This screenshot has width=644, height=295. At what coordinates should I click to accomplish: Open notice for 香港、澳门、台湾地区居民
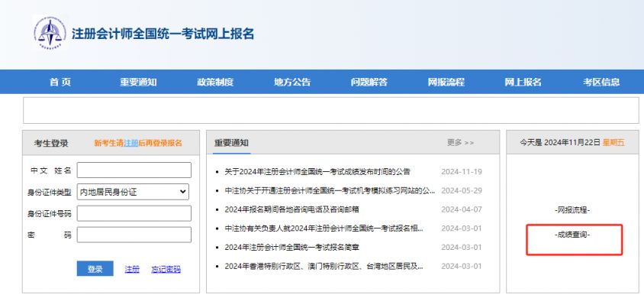[x=324, y=266]
